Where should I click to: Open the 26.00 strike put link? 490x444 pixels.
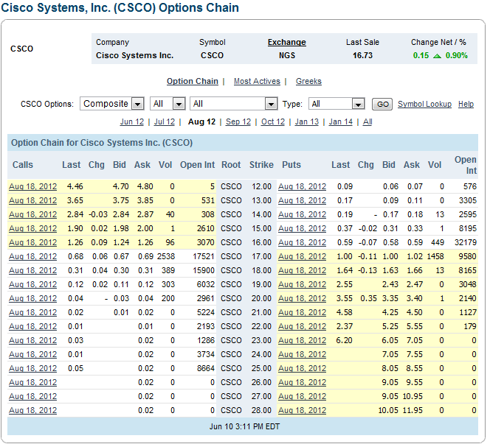[302, 382]
